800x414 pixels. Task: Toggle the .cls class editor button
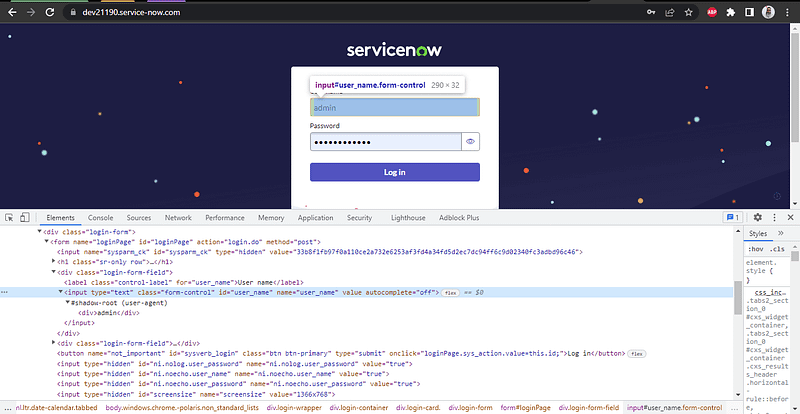tap(778, 249)
